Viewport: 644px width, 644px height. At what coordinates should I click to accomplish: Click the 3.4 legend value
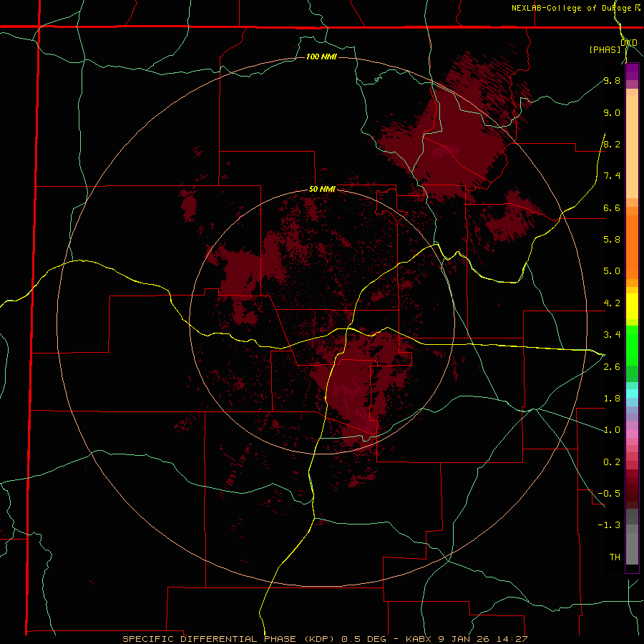[x=612, y=335]
